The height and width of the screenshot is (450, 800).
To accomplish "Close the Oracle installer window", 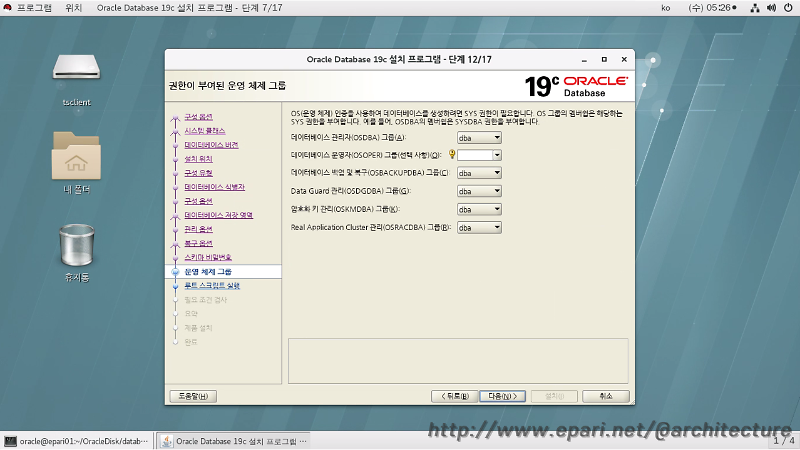I will point(624,60).
